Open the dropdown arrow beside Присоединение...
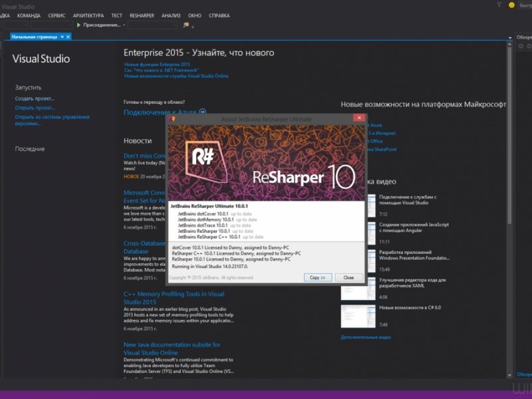 [124, 25]
